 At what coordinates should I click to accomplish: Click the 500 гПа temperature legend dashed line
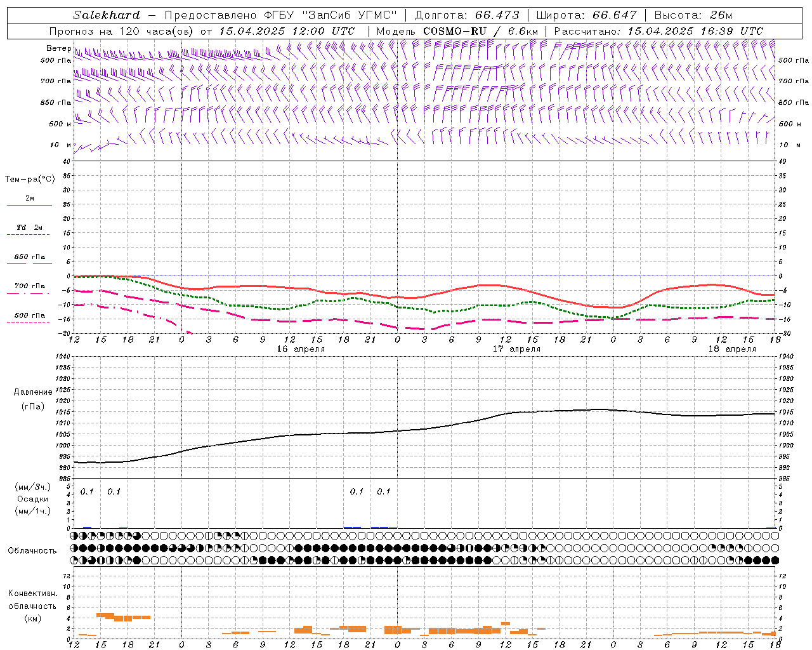[x=29, y=322]
